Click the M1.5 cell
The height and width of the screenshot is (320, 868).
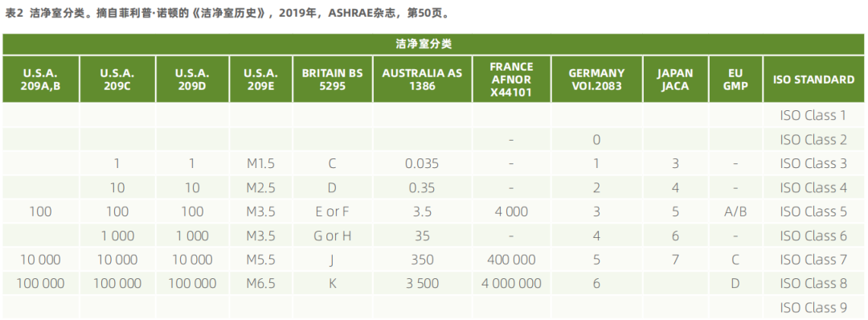pos(260,164)
